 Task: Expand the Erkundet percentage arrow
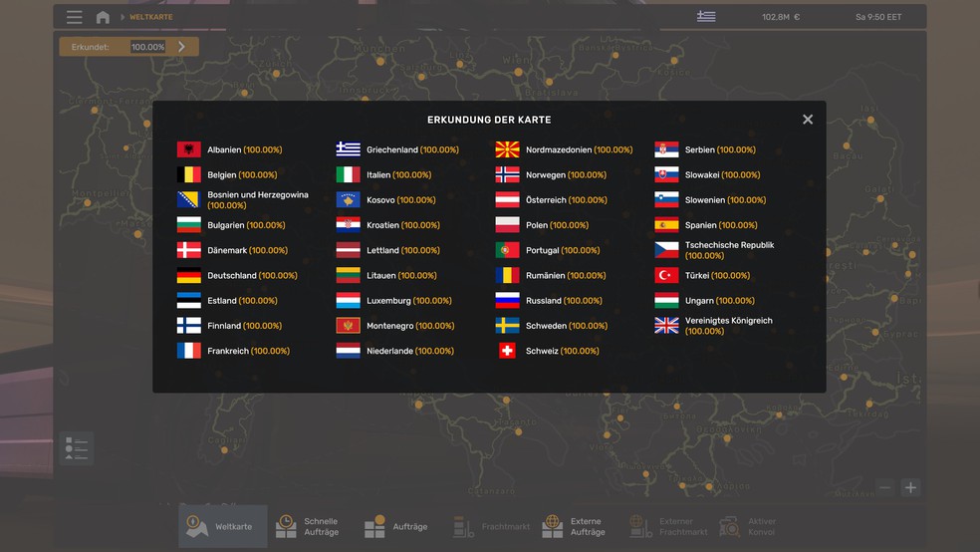182,47
